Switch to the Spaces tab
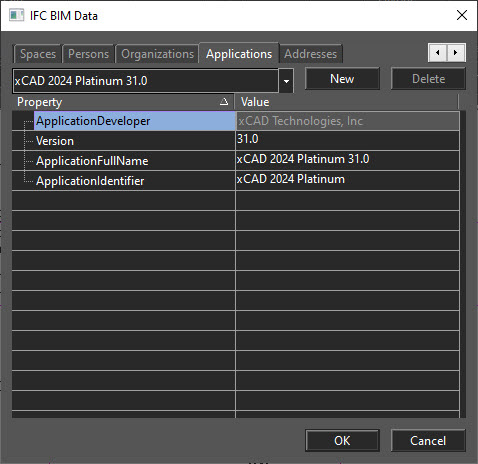 pyautogui.click(x=38, y=54)
